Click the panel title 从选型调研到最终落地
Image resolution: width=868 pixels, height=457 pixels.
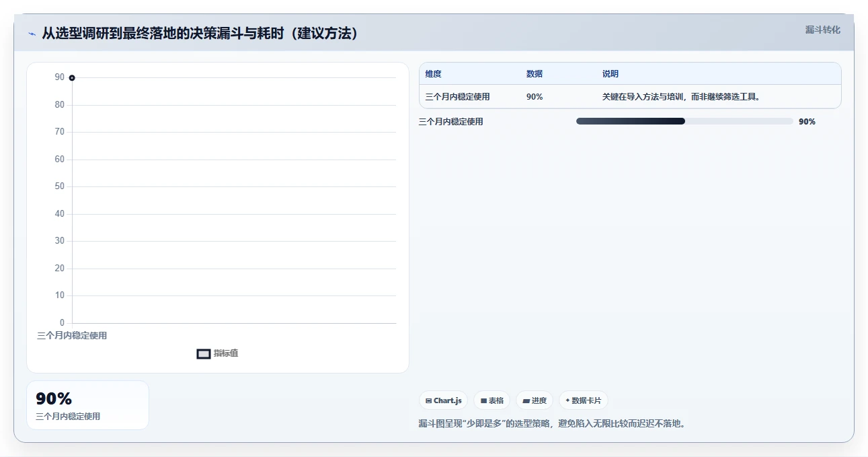(x=200, y=33)
